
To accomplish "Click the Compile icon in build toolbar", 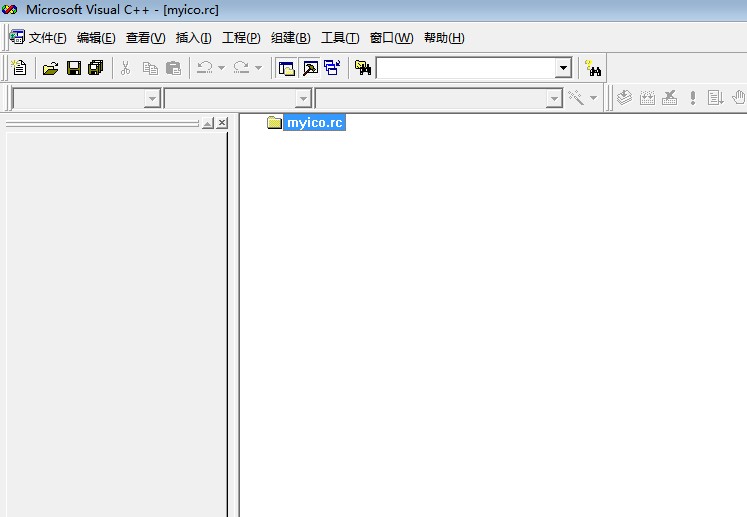I will click(624, 98).
